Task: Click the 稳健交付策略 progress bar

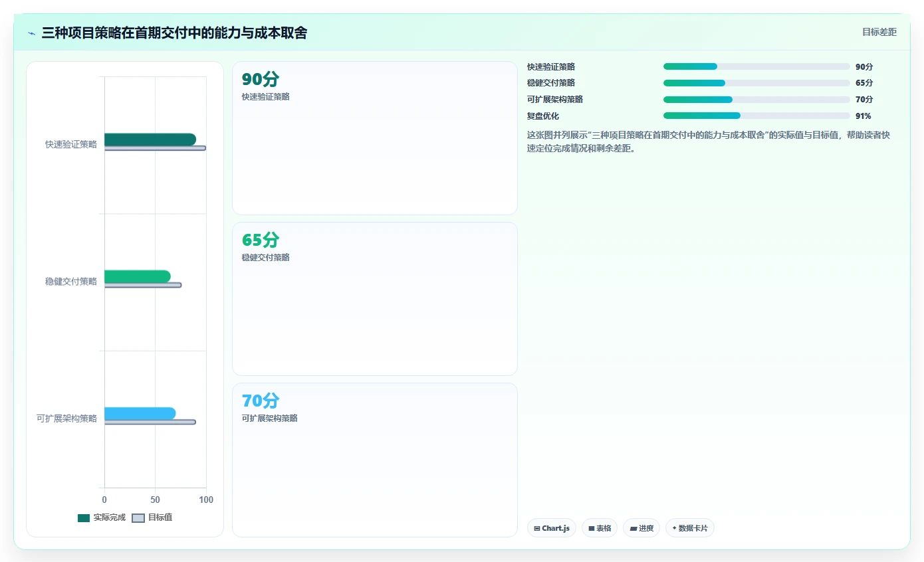Action: 756,83
